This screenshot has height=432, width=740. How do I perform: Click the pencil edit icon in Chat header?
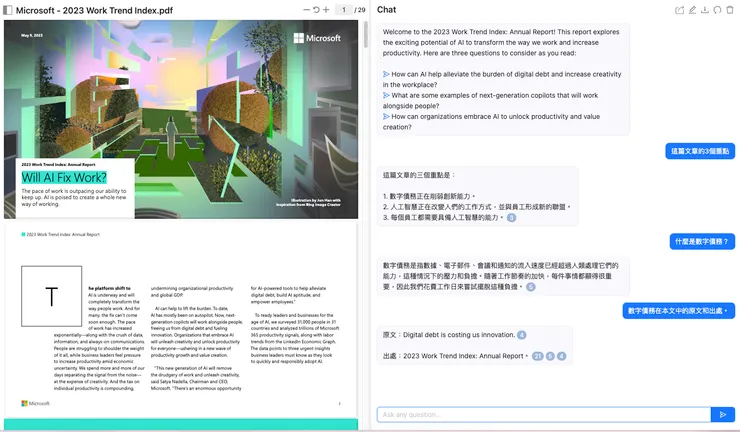[x=692, y=10]
